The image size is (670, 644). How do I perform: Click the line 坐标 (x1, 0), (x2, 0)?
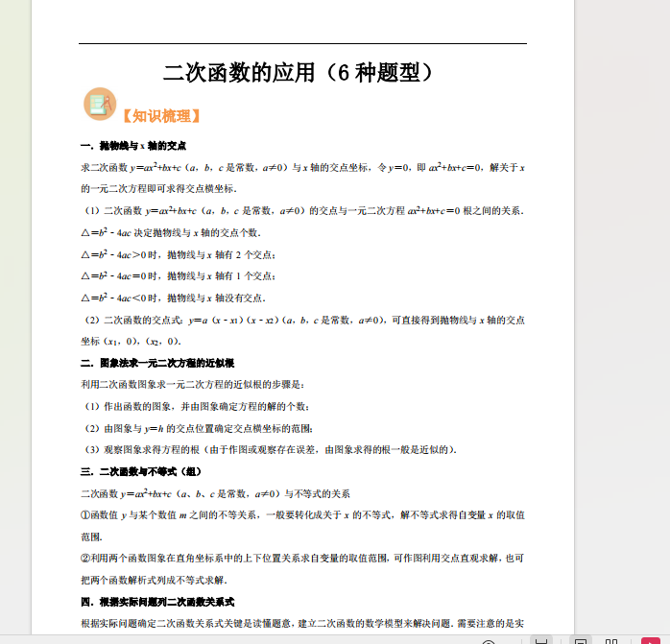(132, 342)
